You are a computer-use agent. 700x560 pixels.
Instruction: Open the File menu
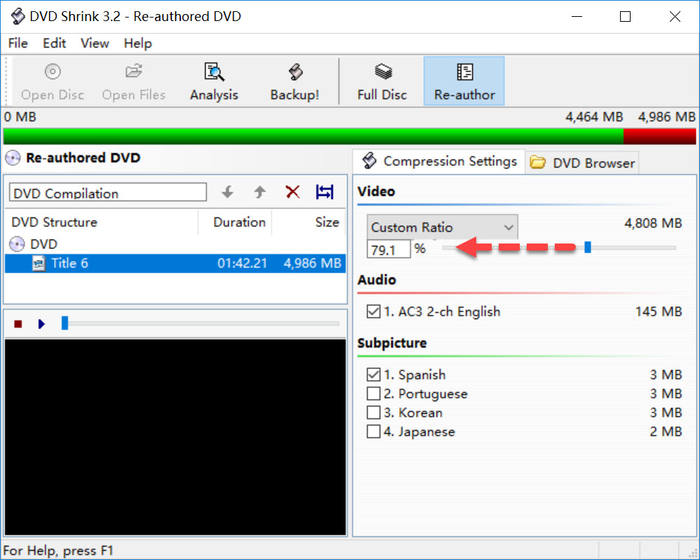click(18, 43)
